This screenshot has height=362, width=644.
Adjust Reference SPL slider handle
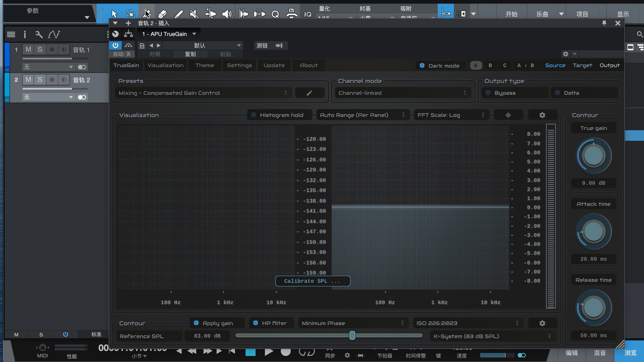(352, 336)
